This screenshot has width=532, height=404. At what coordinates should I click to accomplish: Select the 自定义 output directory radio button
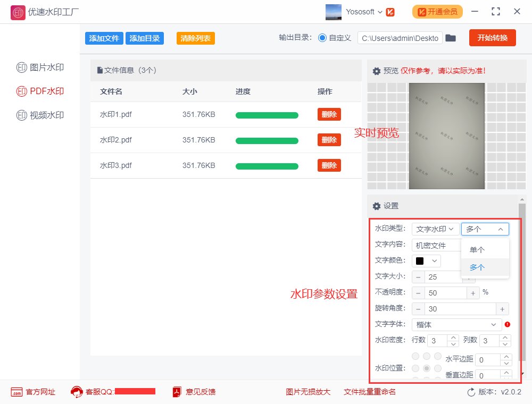[x=323, y=38]
